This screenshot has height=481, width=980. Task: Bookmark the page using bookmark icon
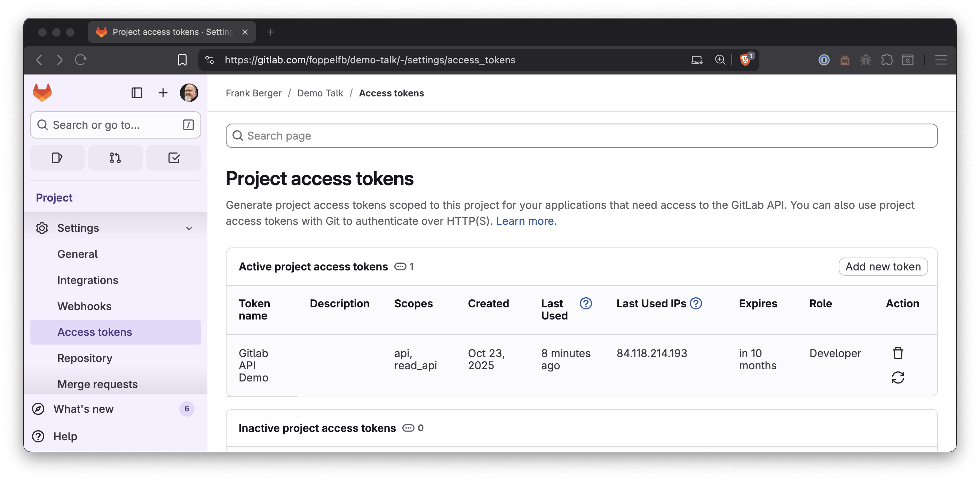(x=182, y=60)
